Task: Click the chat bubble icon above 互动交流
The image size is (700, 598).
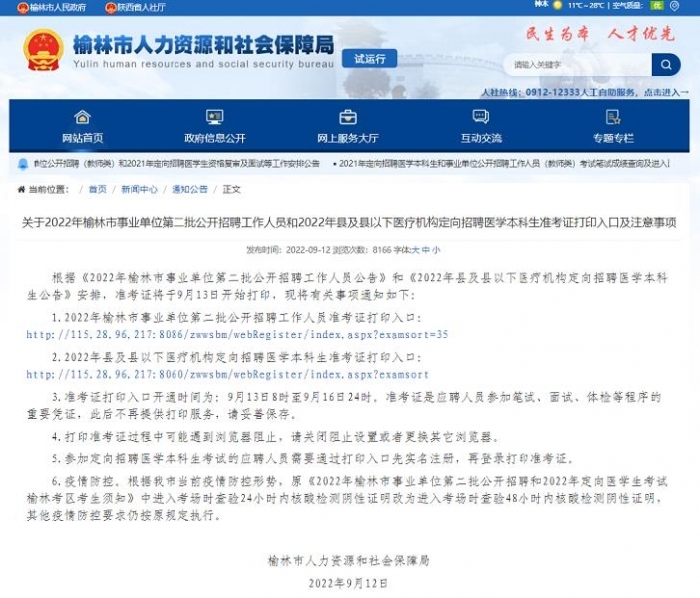Action: tap(481, 116)
